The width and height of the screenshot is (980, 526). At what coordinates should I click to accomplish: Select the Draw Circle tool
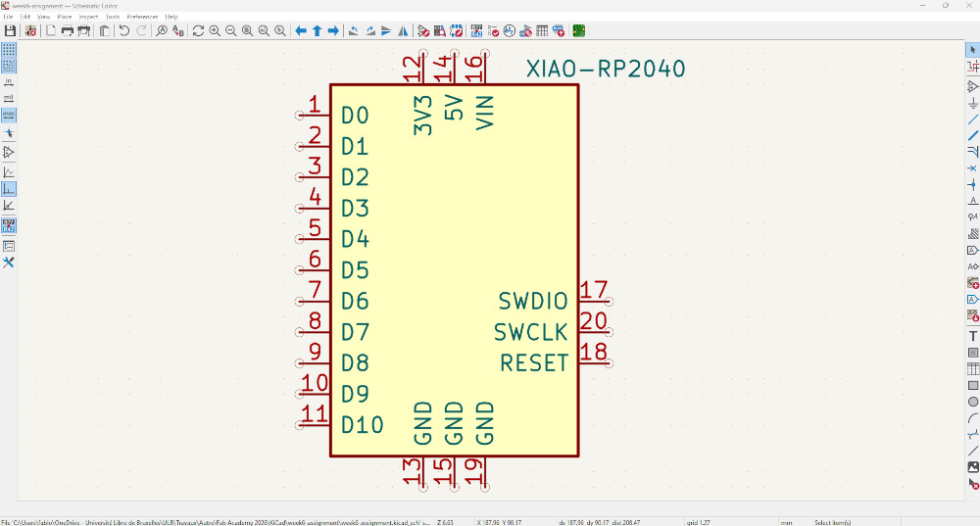[972, 402]
